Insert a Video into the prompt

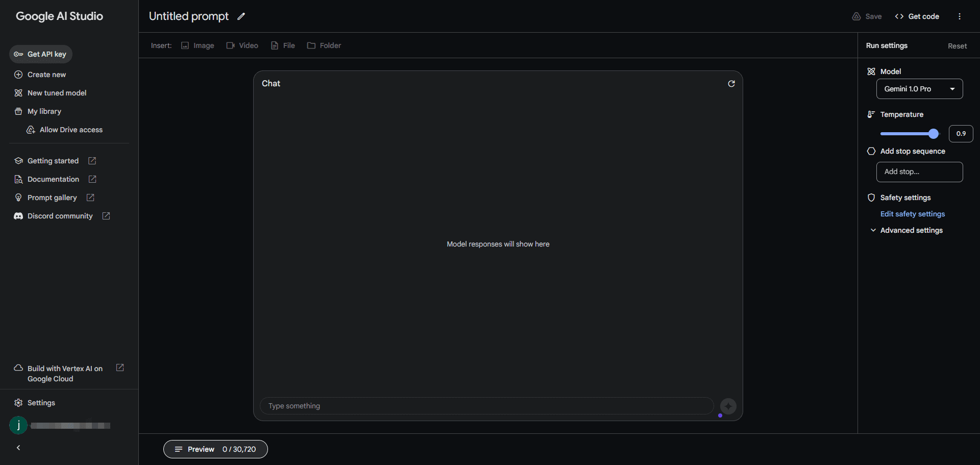click(x=242, y=45)
